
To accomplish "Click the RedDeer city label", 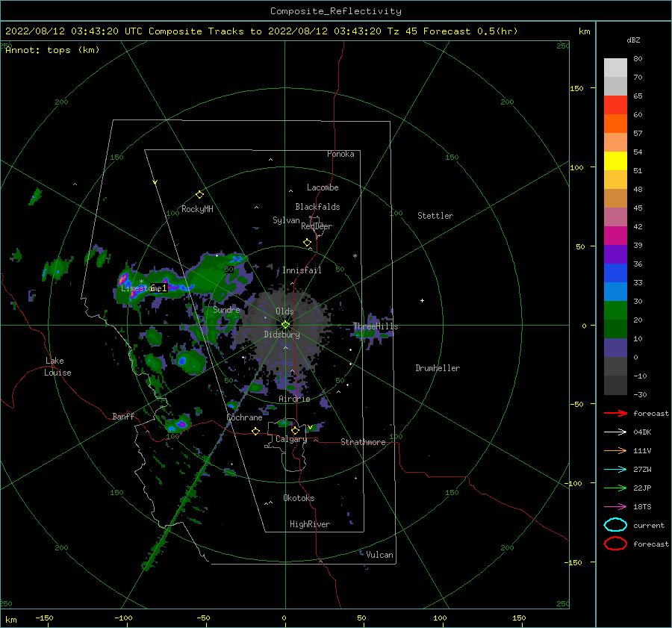I will [x=317, y=226].
